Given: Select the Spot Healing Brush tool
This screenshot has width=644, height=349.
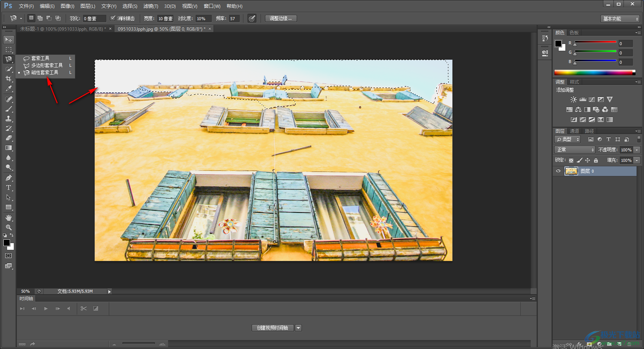Looking at the screenshot, I should tap(9, 99).
